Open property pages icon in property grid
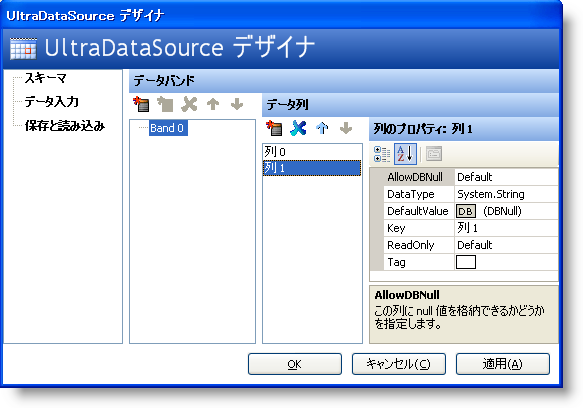 pyautogui.click(x=434, y=154)
